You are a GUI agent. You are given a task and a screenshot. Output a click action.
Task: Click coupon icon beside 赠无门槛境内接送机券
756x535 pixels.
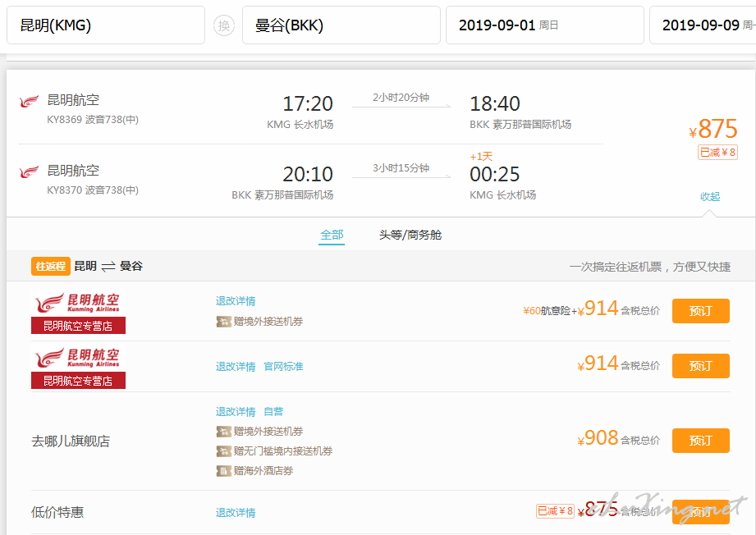point(223,451)
